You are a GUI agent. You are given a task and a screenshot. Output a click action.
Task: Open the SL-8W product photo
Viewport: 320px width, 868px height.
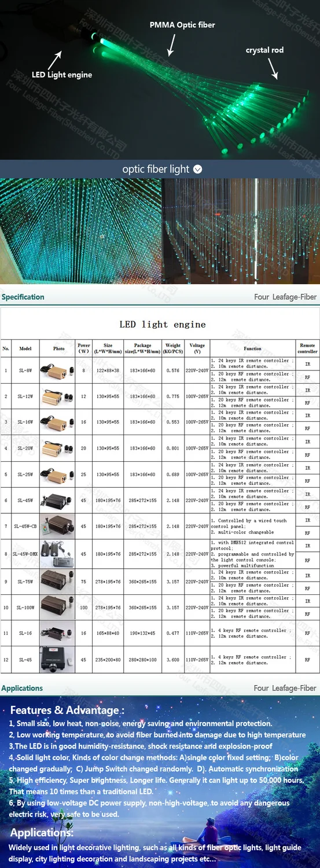tap(57, 370)
